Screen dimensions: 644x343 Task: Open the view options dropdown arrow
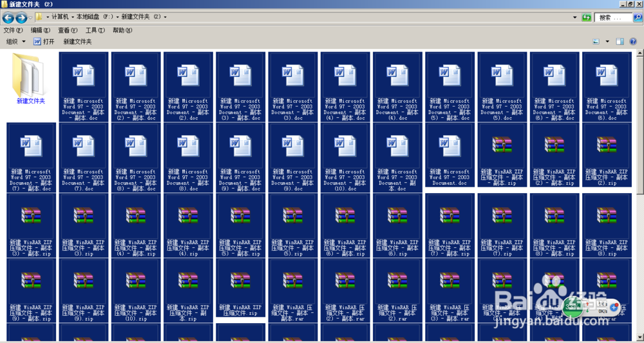pyautogui.click(x=607, y=41)
